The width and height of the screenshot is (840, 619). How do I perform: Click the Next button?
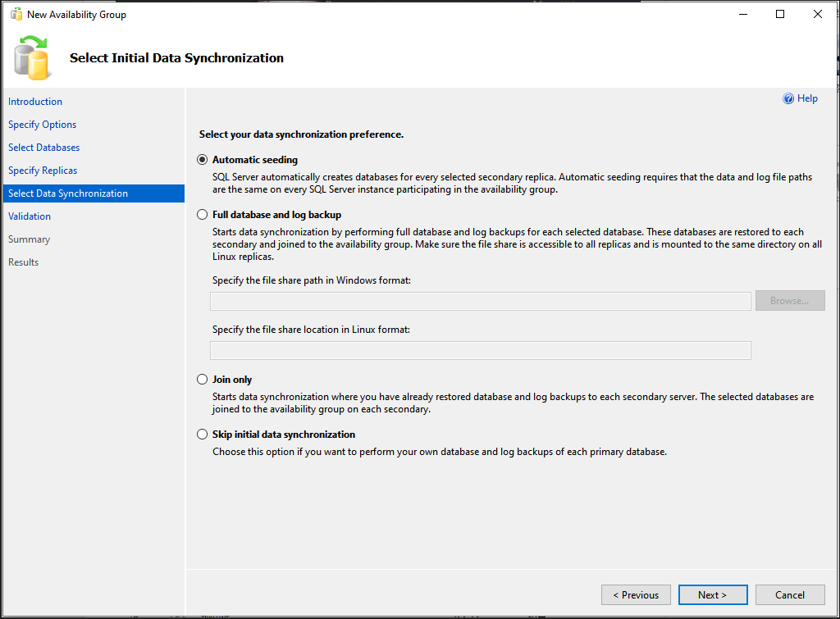click(x=712, y=595)
